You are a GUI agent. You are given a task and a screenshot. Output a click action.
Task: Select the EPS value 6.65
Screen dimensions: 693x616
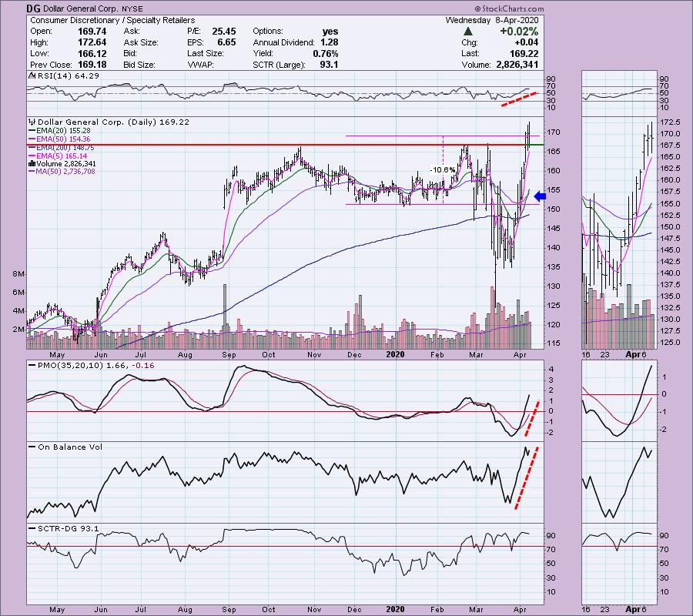click(x=226, y=42)
